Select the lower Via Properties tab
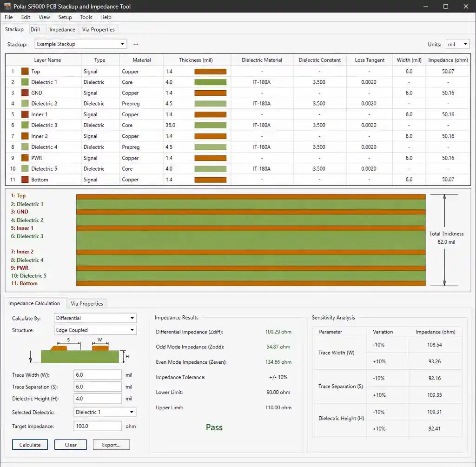 [x=87, y=304]
